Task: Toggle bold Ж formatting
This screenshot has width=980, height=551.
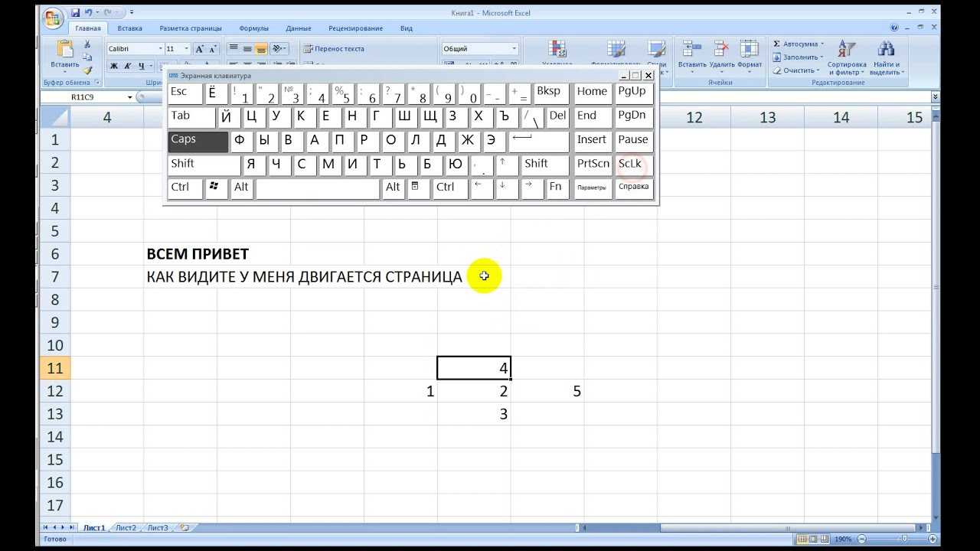Action: [114, 66]
